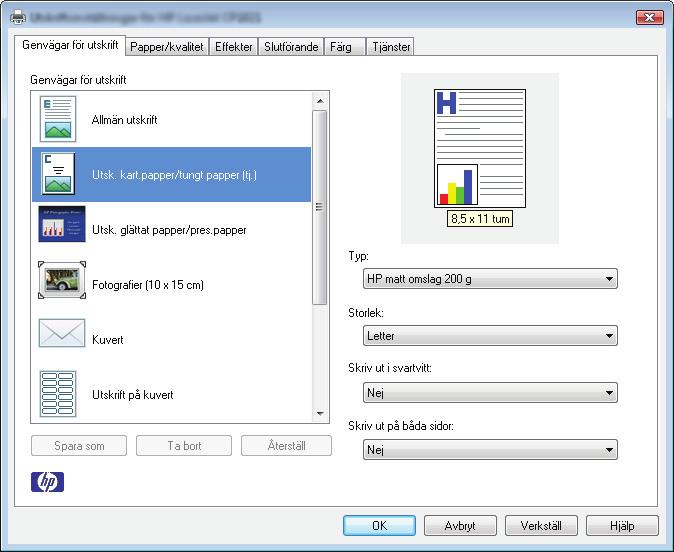Click the Utskrift på kuvert labels icon
This screenshot has width=674, height=552.
58,394
